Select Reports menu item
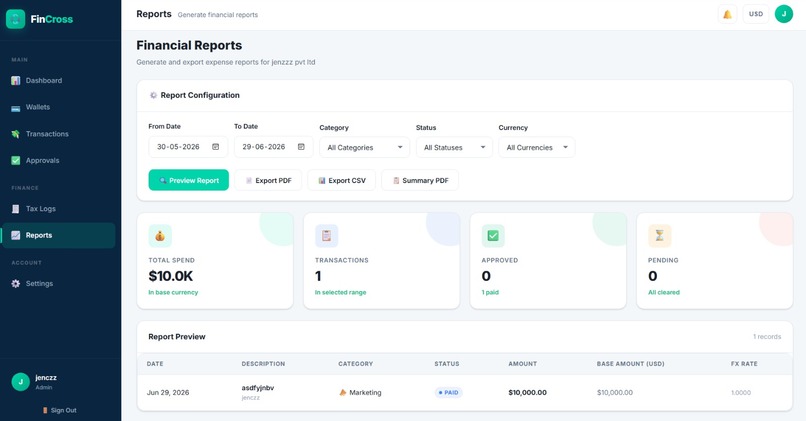The image size is (806, 421). coord(59,235)
